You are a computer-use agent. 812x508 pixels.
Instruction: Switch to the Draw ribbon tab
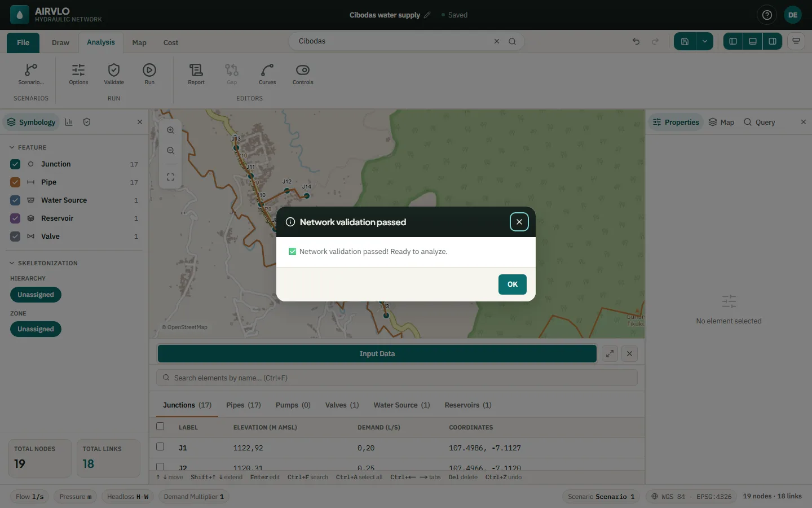tap(60, 43)
